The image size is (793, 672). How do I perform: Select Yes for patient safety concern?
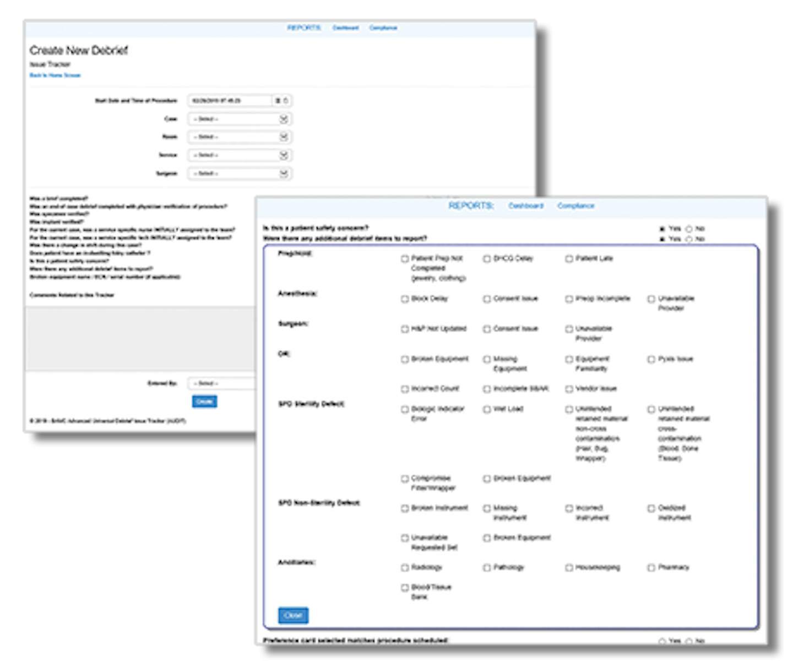tap(661, 229)
